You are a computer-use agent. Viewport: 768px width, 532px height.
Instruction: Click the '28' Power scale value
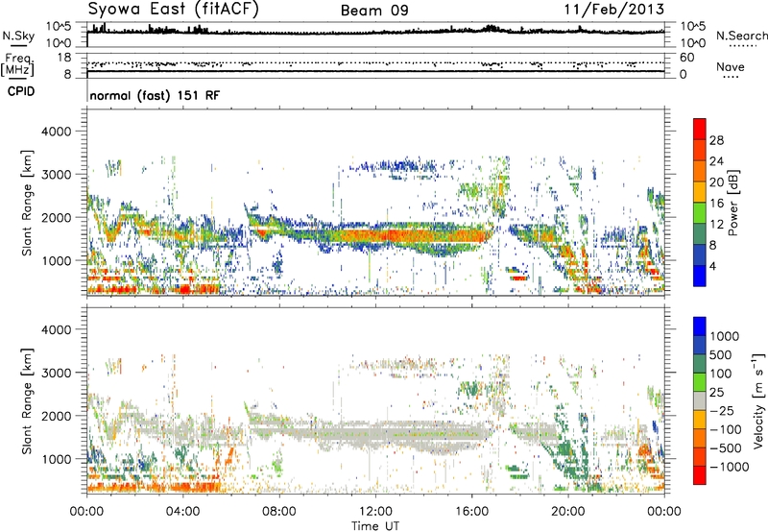click(x=716, y=140)
